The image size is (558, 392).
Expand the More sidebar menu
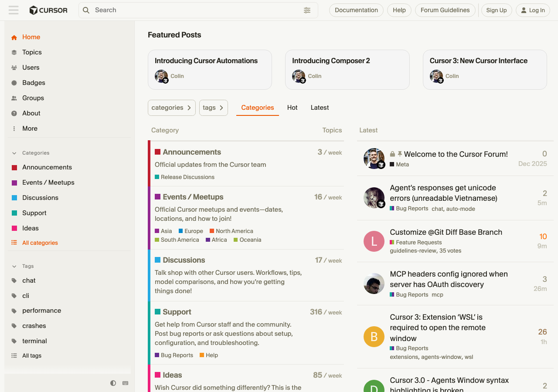[14, 128]
